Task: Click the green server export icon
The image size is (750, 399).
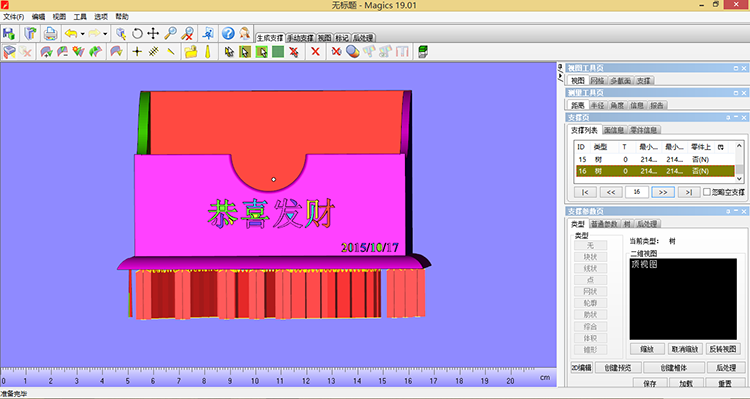Action: pos(422,51)
